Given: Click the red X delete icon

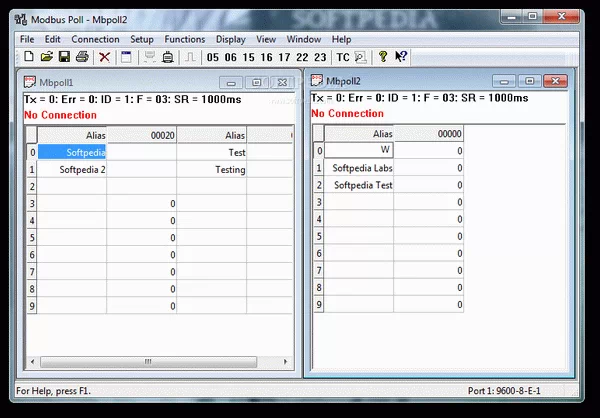Looking at the screenshot, I should (x=104, y=57).
